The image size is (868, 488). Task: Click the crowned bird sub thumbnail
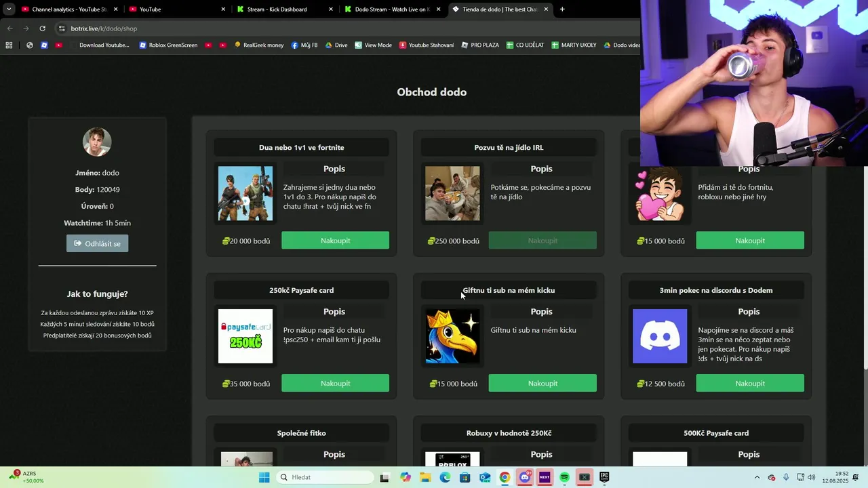452,336
